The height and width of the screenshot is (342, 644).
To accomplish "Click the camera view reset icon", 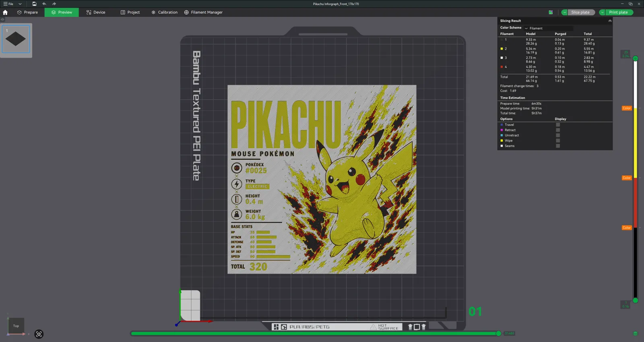I will click(x=39, y=334).
